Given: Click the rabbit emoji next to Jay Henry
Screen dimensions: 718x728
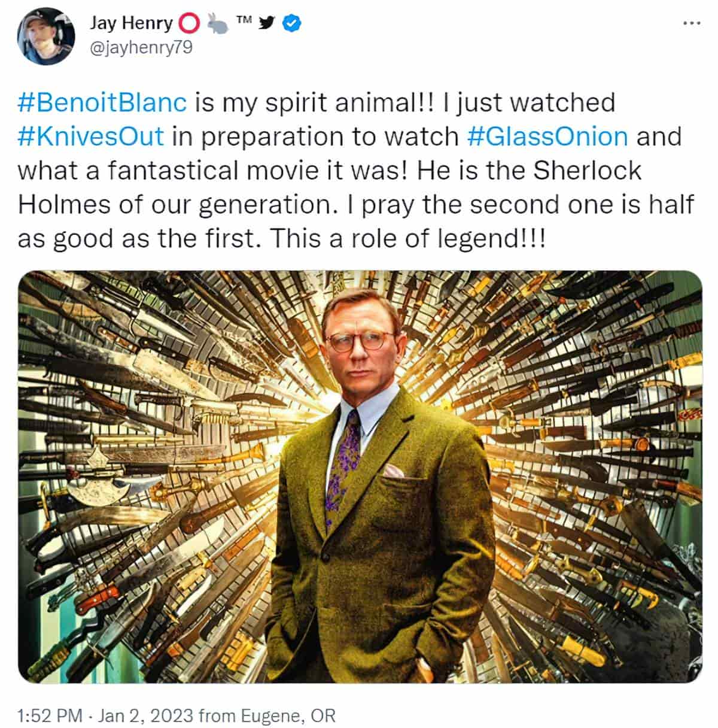Looking at the screenshot, I should point(217,23).
